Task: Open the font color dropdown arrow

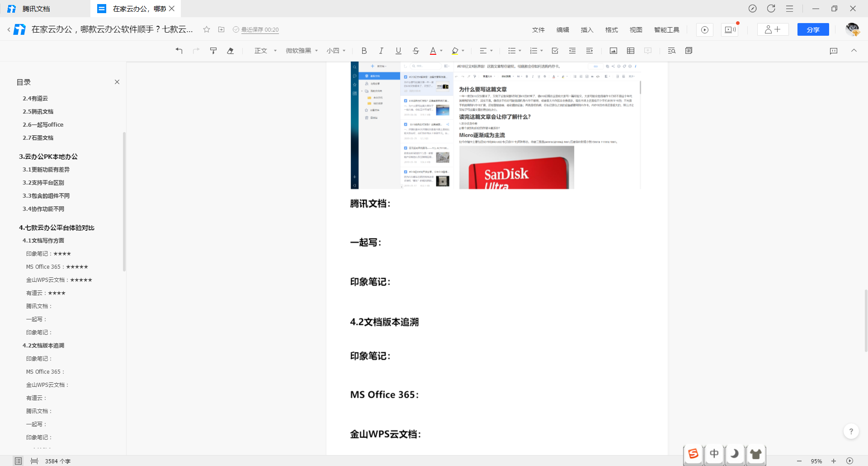Action: coord(441,51)
